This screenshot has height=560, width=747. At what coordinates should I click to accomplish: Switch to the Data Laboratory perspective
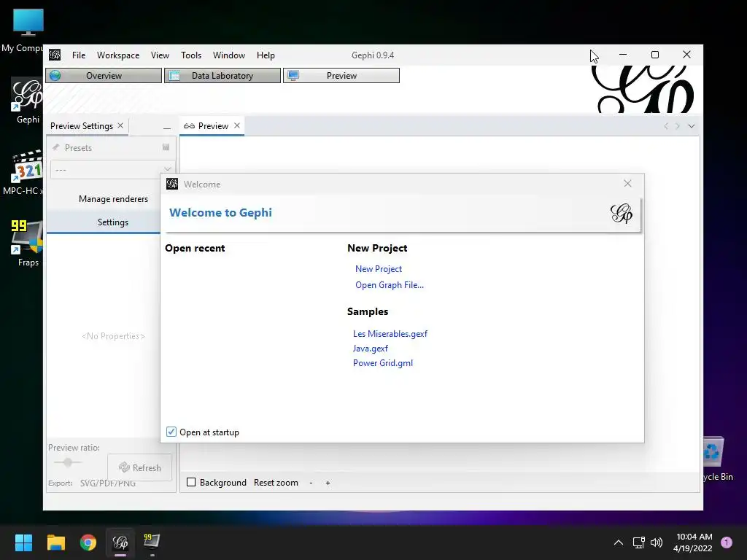[x=222, y=76]
